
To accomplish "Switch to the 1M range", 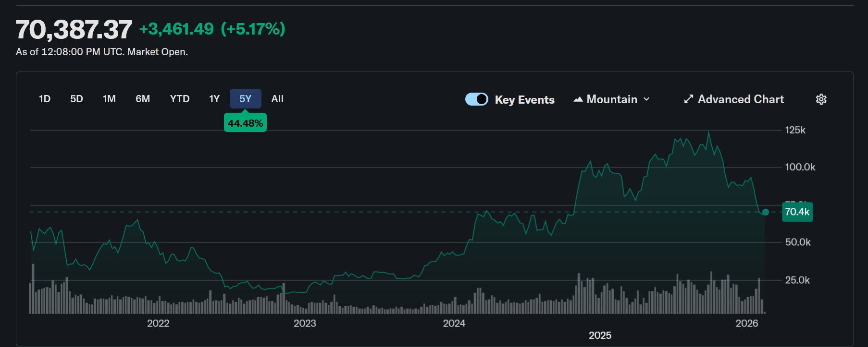I will 110,99.
